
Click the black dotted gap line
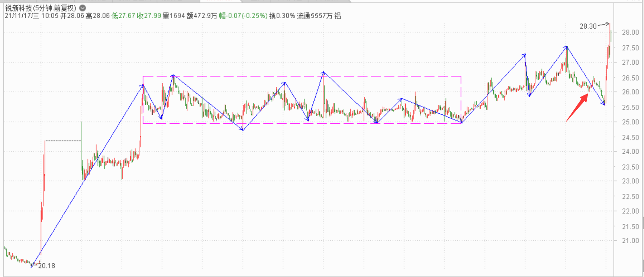tap(63, 141)
